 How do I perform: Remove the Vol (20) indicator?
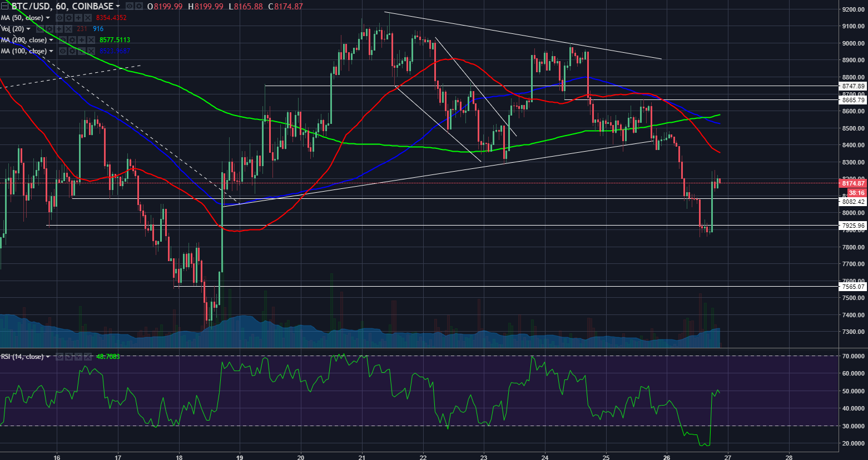coord(68,29)
